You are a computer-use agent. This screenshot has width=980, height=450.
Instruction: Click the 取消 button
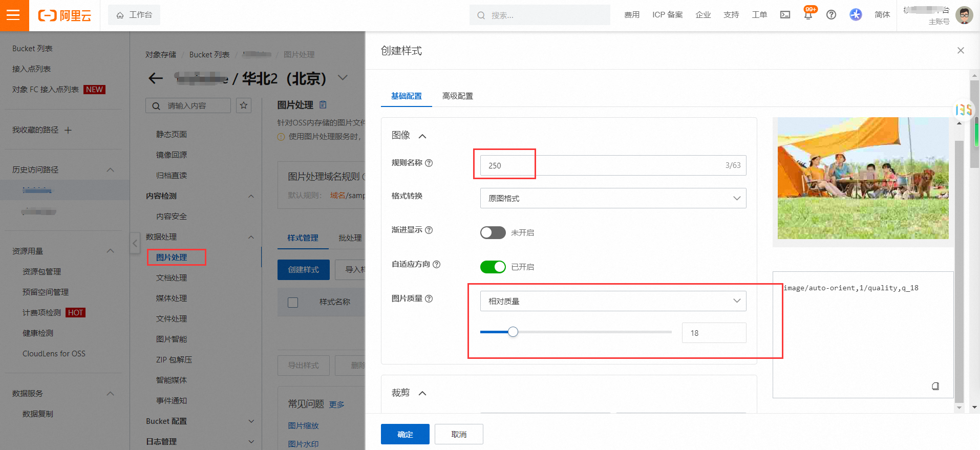coord(458,435)
